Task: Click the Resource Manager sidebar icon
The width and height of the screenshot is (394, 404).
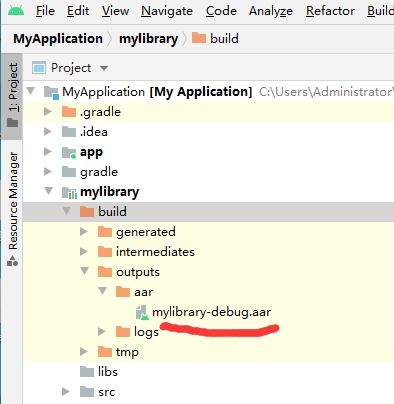Action: tap(13, 261)
